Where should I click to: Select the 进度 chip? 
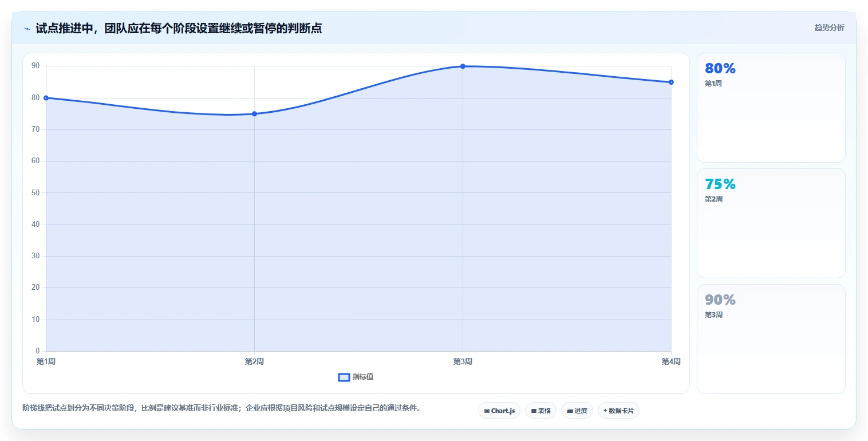tap(577, 411)
